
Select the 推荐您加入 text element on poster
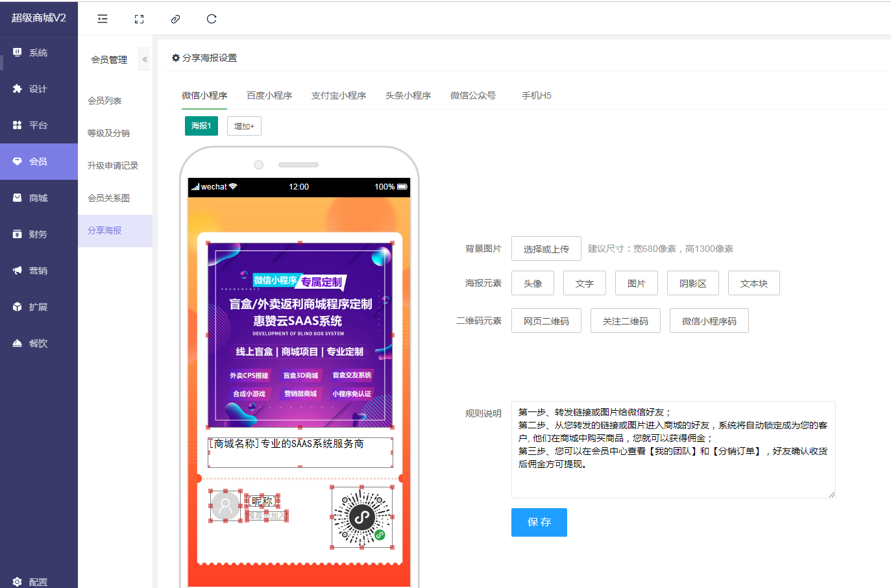click(267, 516)
